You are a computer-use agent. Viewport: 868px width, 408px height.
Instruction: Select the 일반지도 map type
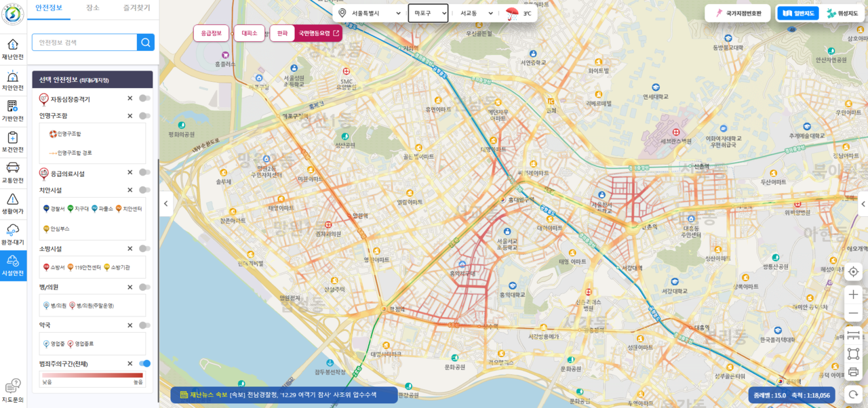797,14
